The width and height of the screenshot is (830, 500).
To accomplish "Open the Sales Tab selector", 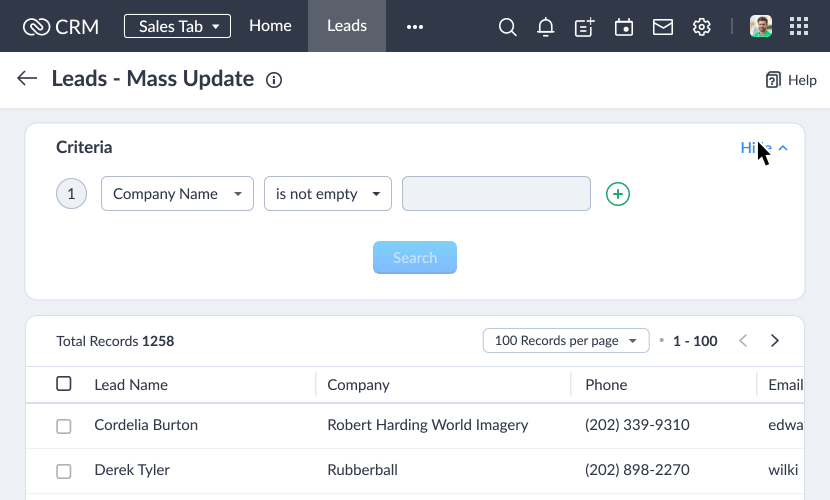I will [177, 26].
